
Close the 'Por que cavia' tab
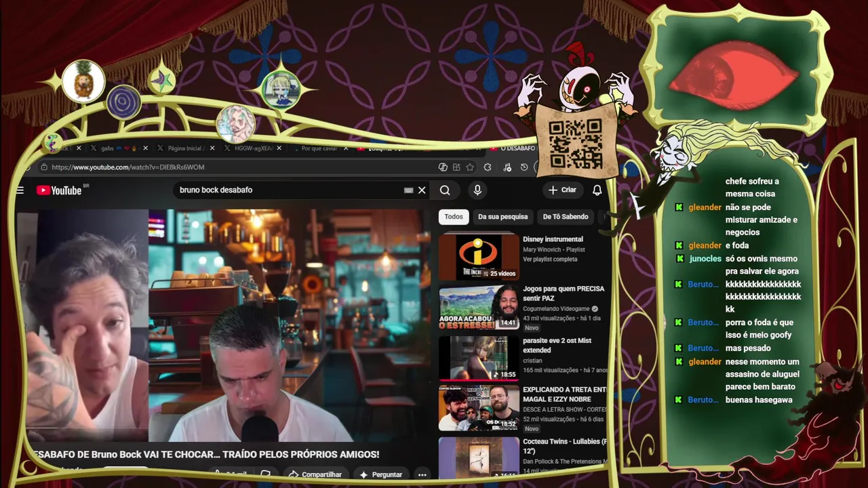tap(346, 148)
